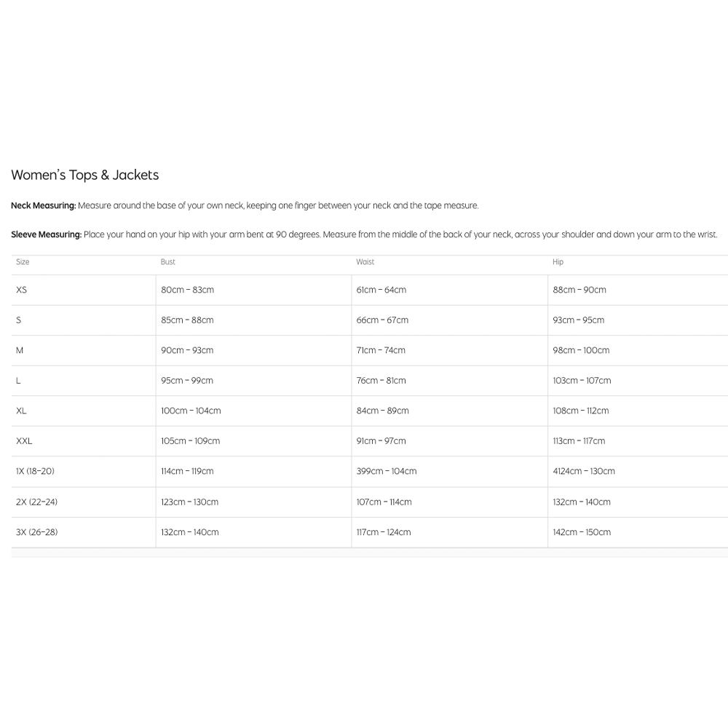Select the Size column header
Screen dimensions: 728x728
pyautogui.click(x=23, y=262)
